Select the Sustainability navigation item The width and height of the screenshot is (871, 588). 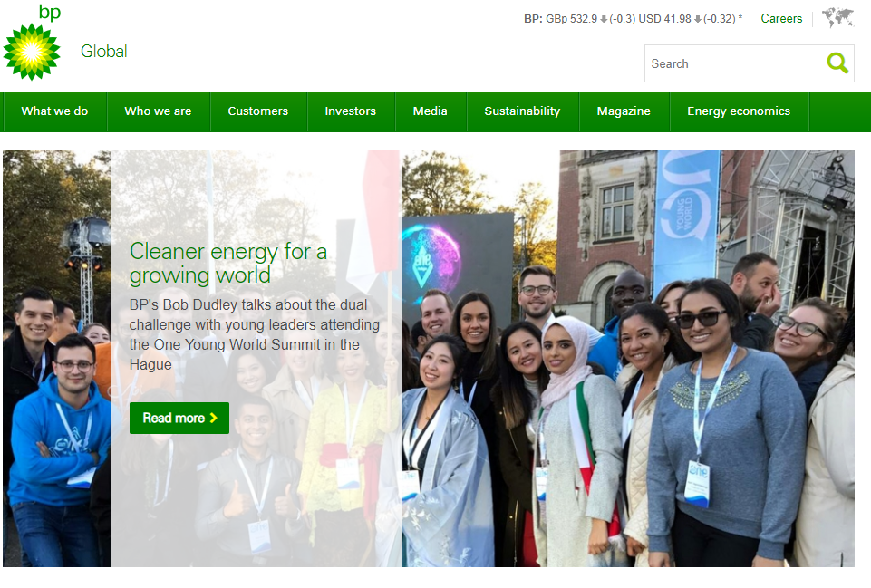pos(522,111)
